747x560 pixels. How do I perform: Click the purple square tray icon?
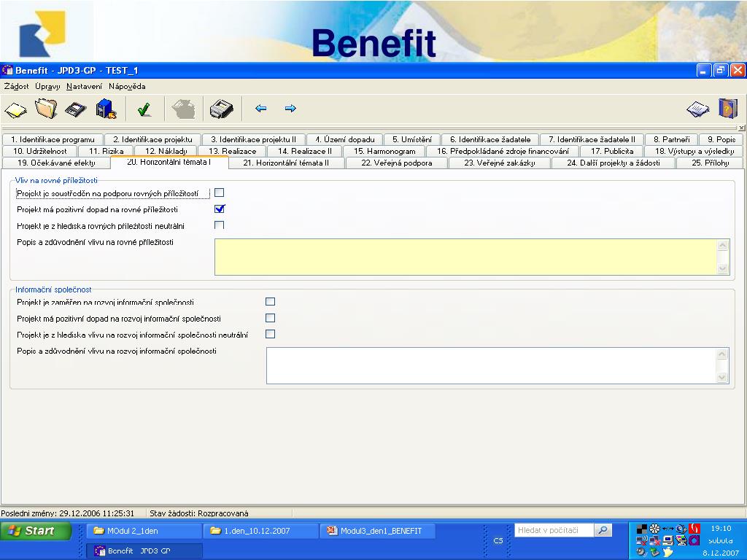click(x=694, y=540)
